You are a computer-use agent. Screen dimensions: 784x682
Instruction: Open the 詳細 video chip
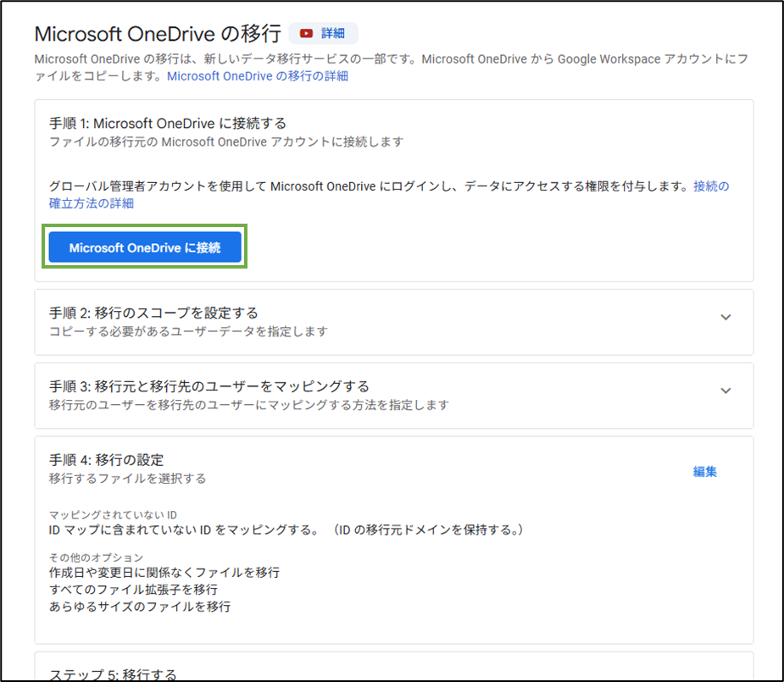tap(324, 34)
